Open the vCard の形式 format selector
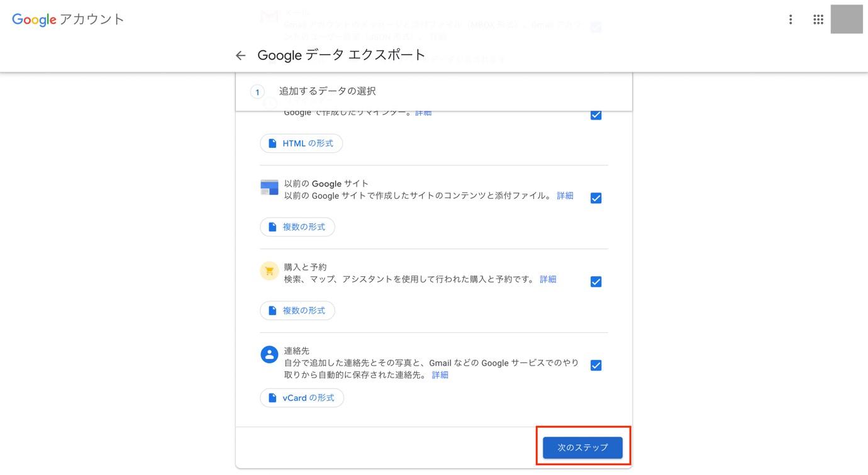 tap(302, 398)
